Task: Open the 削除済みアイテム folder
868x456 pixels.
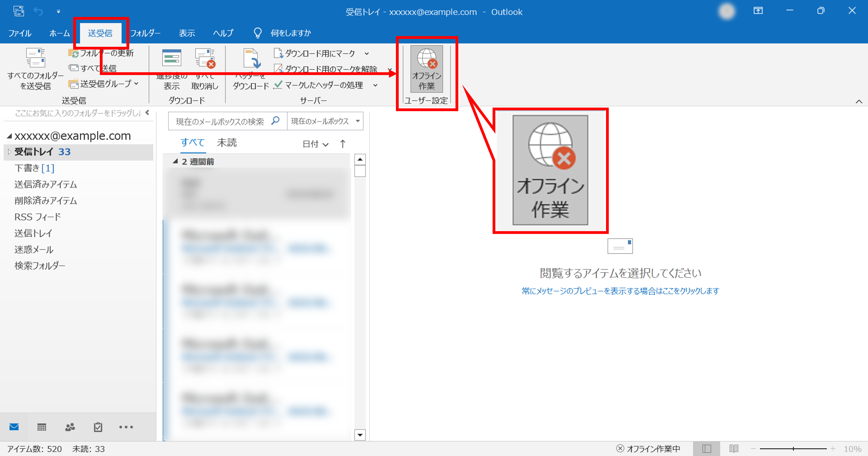Action: [x=46, y=201]
